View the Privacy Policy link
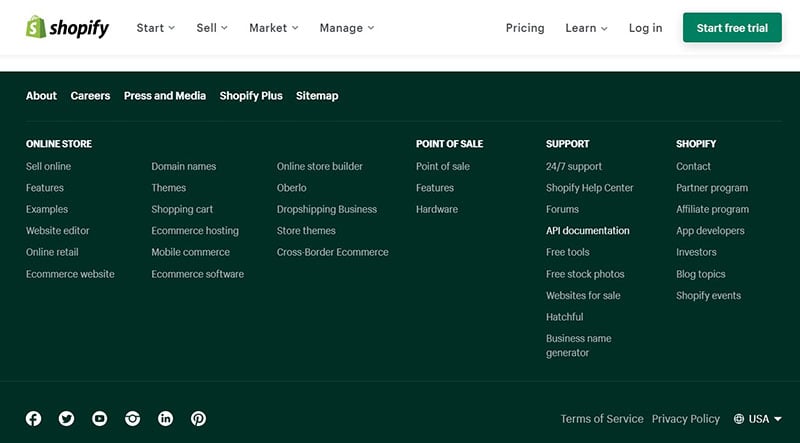Screen dimensions: 800x443 click(x=686, y=419)
